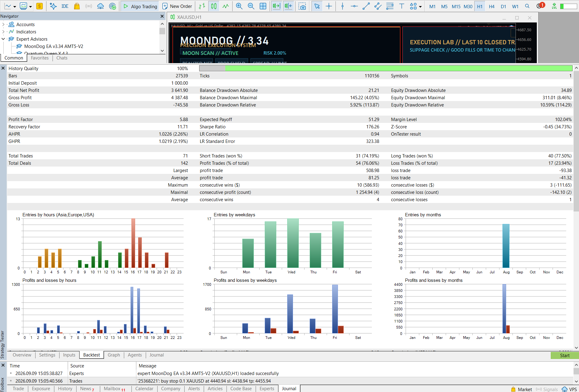
Task: Select the D1 timeframe
Action: click(503, 6)
